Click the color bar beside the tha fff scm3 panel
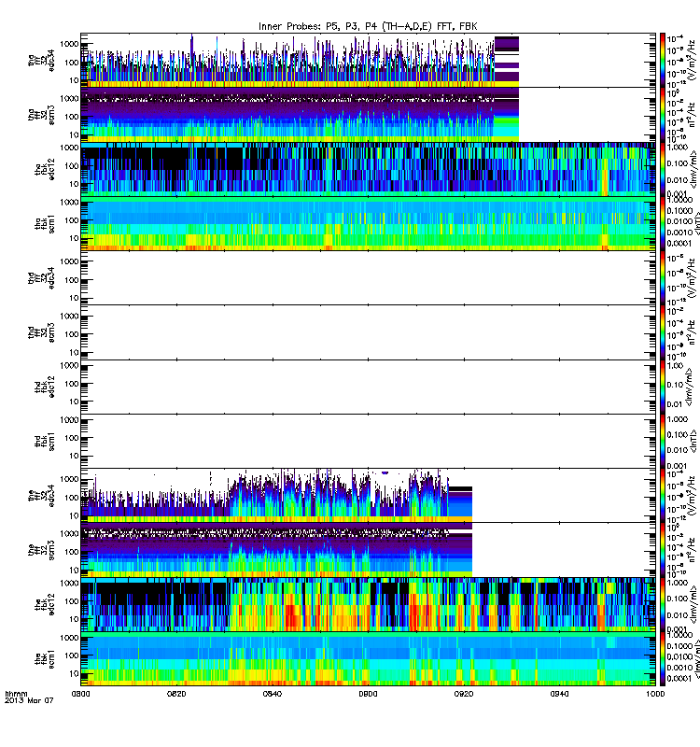 pyautogui.click(x=663, y=114)
